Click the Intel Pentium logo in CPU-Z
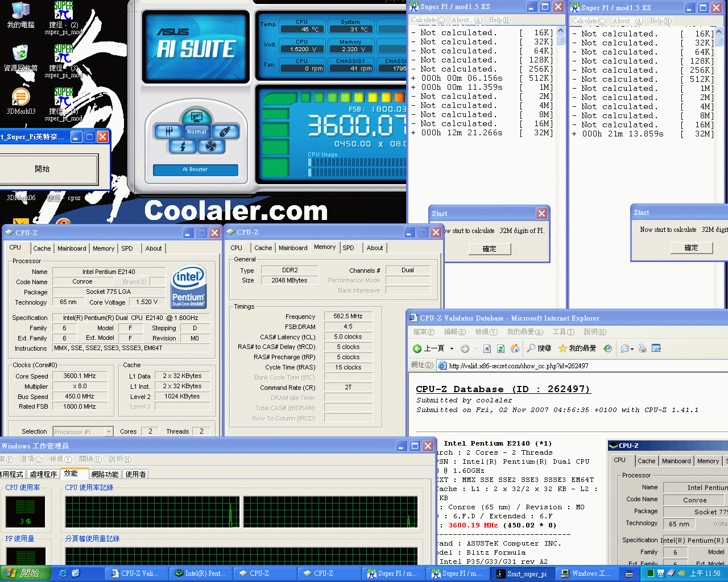Image resolution: width=728 pixels, height=582 pixels. 188,288
